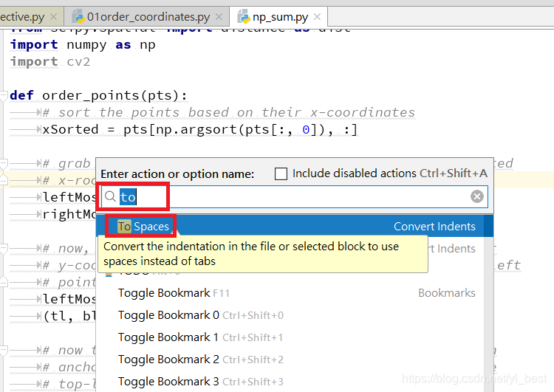
Task: Enable Include disabled actions checkbox
Action: coord(281,173)
